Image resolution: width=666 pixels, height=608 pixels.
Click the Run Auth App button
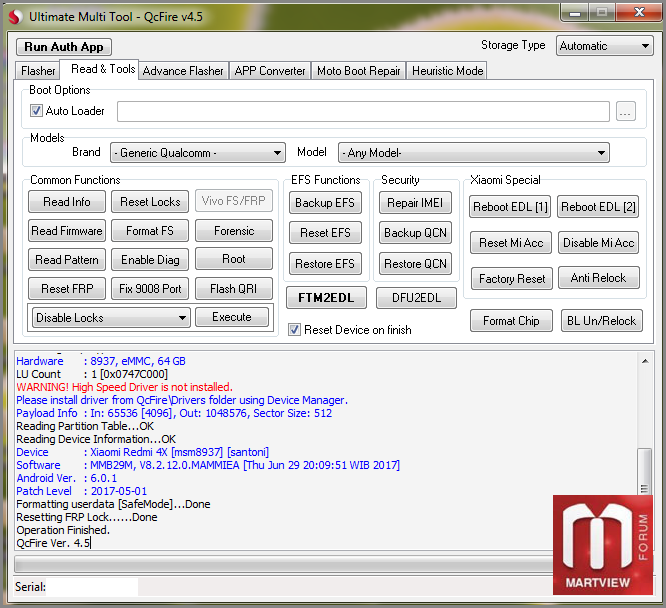pyautogui.click(x=64, y=47)
